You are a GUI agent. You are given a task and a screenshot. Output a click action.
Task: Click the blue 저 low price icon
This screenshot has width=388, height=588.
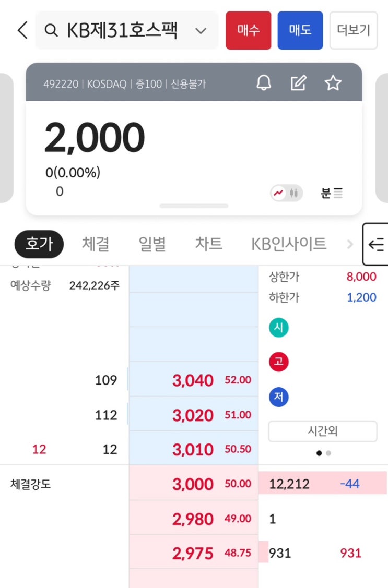tap(278, 397)
